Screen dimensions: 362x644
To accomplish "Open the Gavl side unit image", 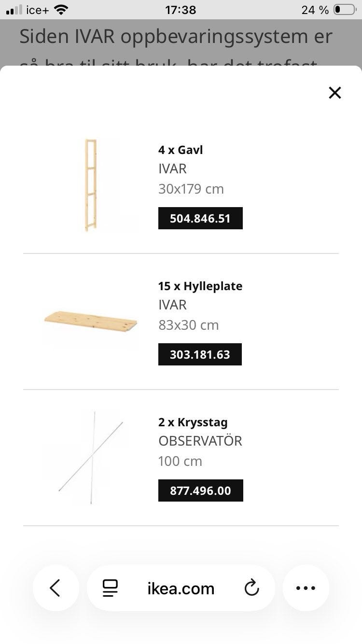I will coord(90,185).
